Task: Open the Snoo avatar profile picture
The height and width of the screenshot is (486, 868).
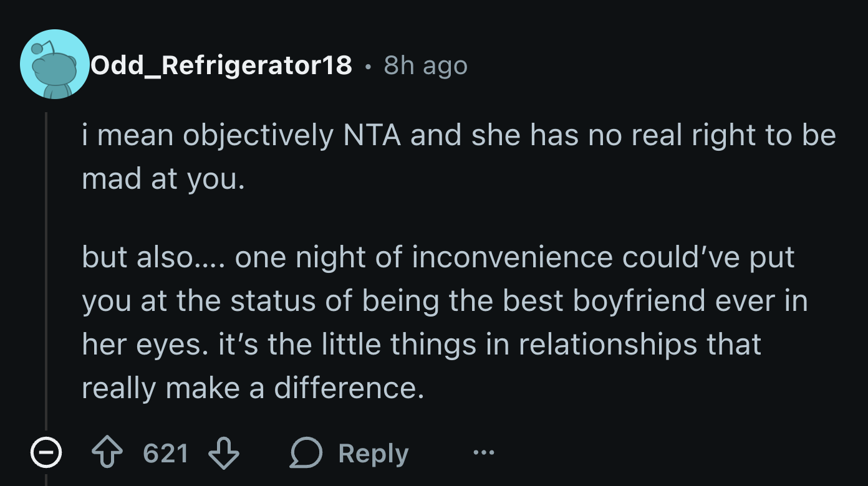Action: [x=55, y=64]
